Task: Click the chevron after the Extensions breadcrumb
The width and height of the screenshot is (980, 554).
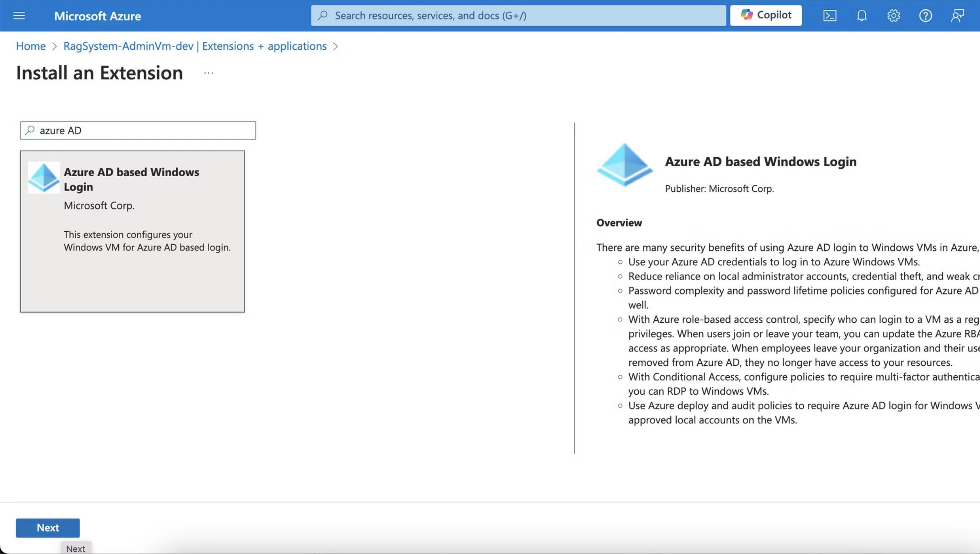Action: 335,46
